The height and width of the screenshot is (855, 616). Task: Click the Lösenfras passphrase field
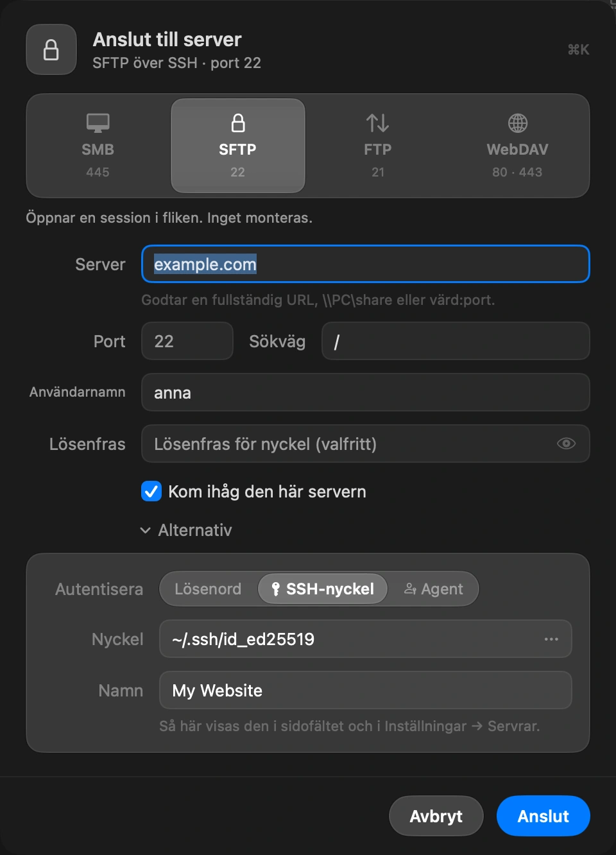coord(365,444)
